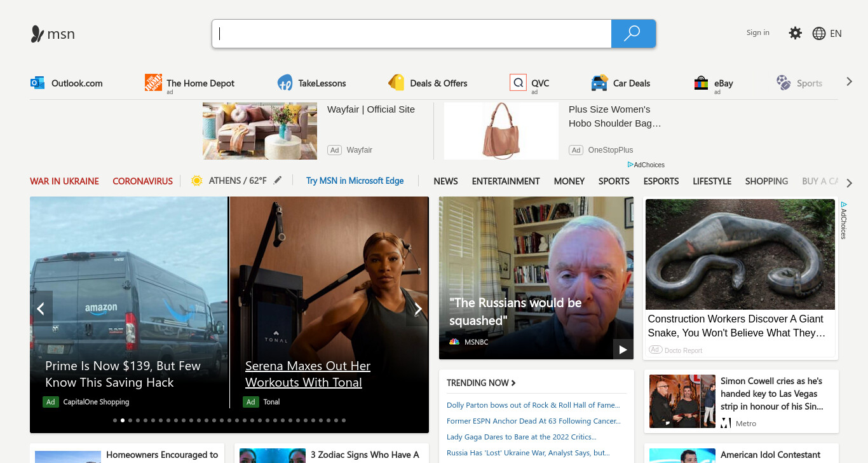Click the EN language label

click(836, 34)
